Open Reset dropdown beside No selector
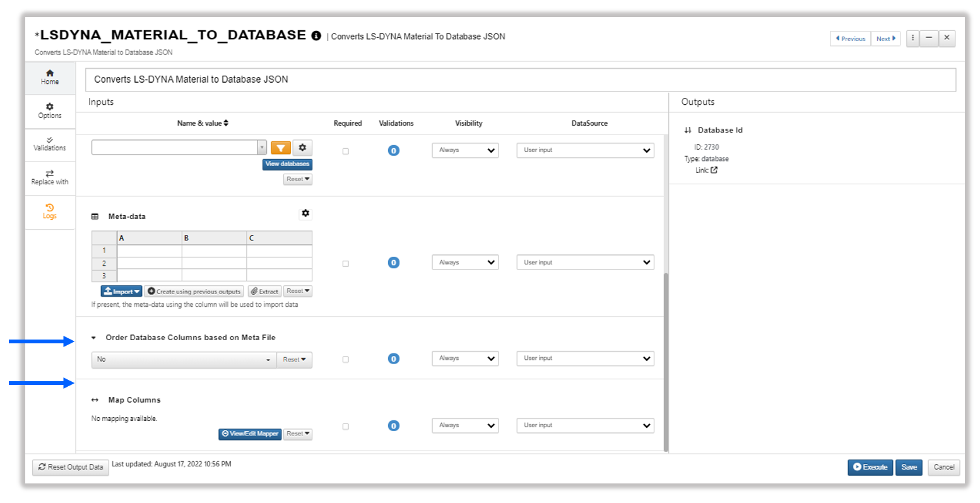The image size is (980, 503). coord(294,360)
